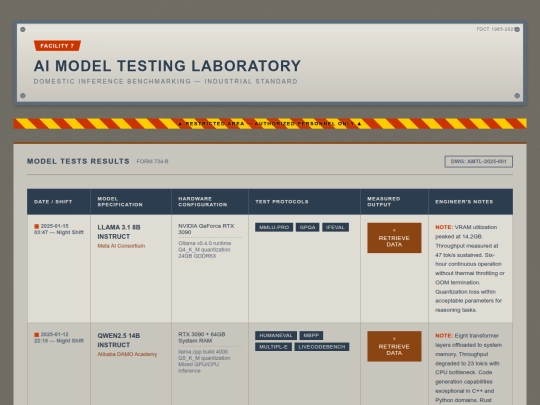Screen dimensions: 540x405
Task: Click the first row's Retrieve Data button
Action: 394,238
